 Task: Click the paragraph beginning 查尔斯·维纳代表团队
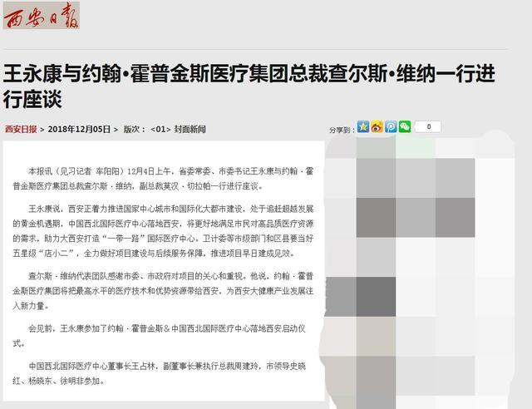pos(163,291)
